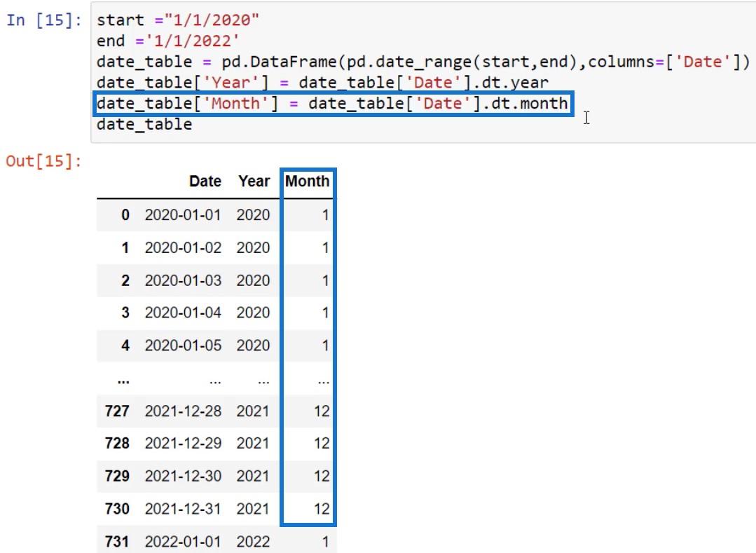Screen dimensions: 756x553
Task: Place cursor in start ="1/1/2020" code line
Action: pos(178,20)
